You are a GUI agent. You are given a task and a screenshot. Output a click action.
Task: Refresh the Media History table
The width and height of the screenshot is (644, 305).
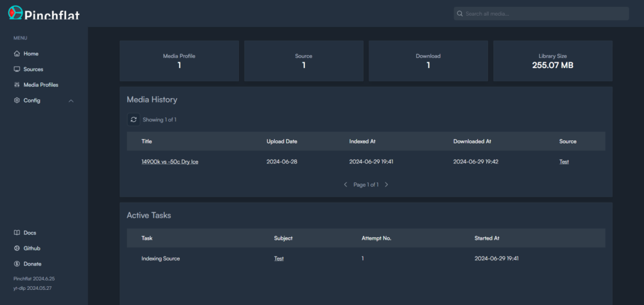click(133, 119)
